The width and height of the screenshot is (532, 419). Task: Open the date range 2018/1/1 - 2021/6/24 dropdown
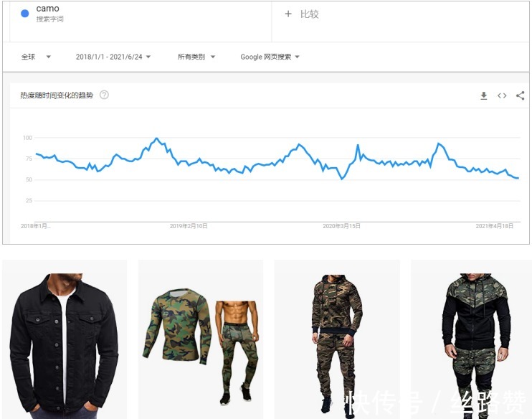113,57
